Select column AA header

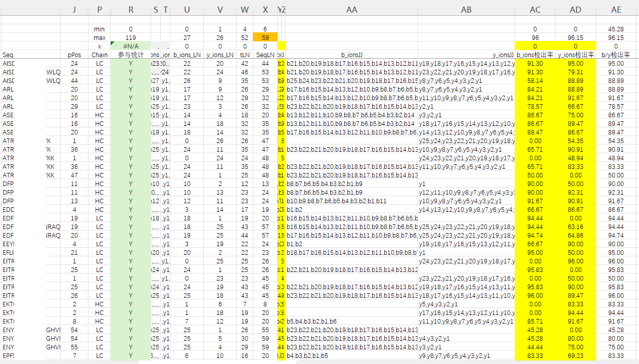click(352, 10)
